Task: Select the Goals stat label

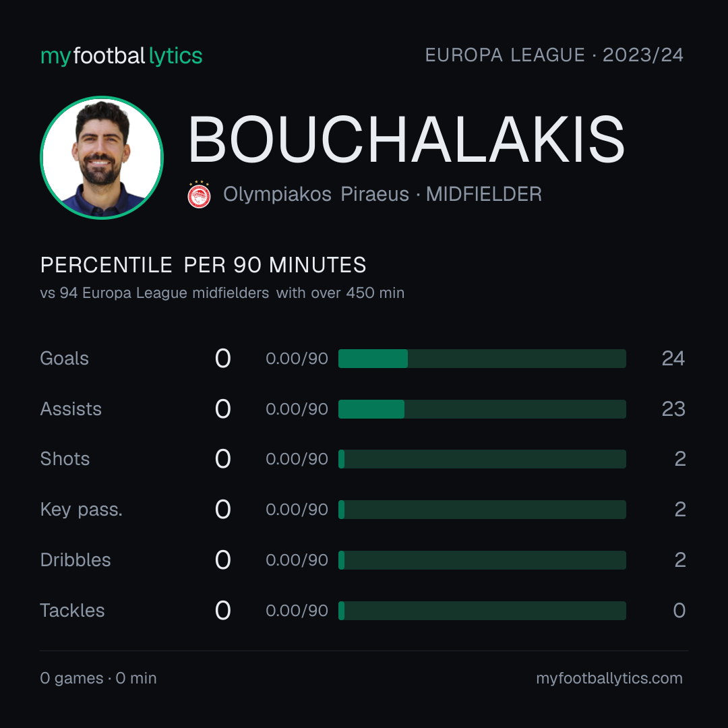Action: point(64,359)
